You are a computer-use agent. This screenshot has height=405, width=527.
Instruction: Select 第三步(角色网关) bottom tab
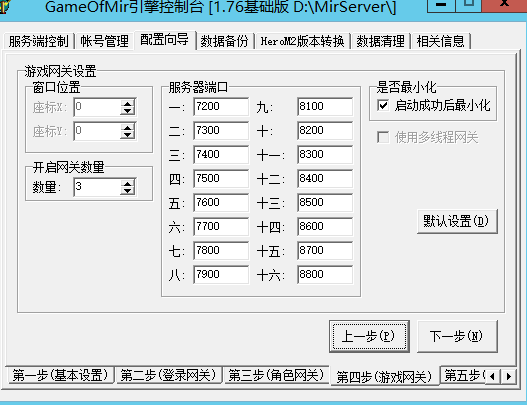[276, 375]
